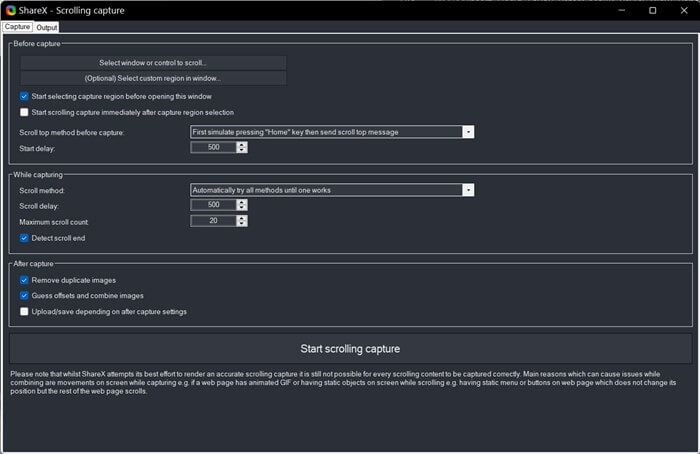Image resolution: width=700 pixels, height=454 pixels.
Task: Minimize the ShareX Scrolling capture window
Action: pos(621,10)
